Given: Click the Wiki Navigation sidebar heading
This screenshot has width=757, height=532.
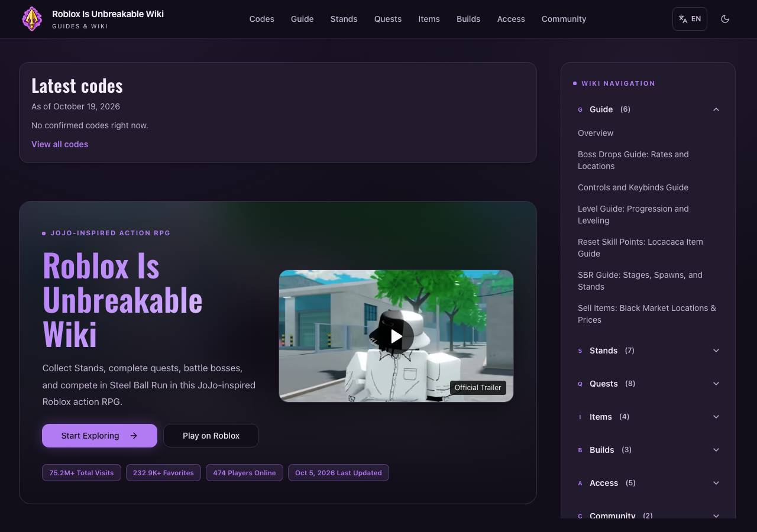Looking at the screenshot, I should 618,83.
